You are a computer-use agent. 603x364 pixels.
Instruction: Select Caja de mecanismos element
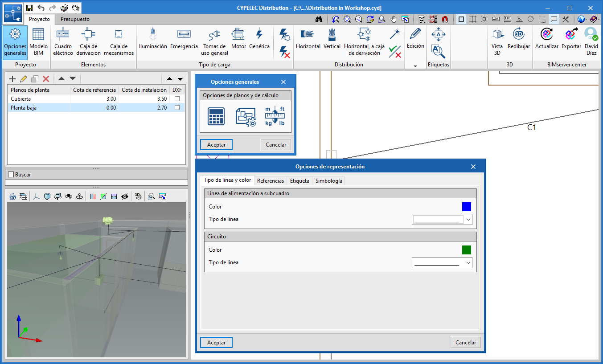(119, 42)
